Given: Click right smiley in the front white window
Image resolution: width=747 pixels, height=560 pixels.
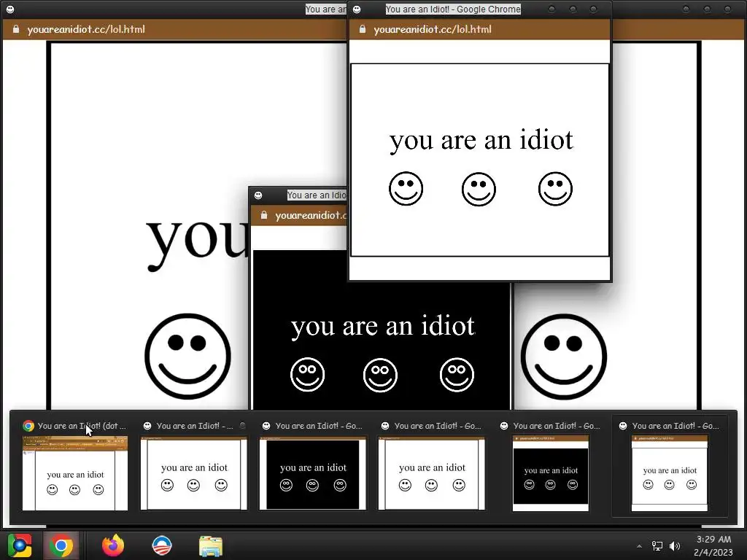Looking at the screenshot, I should pyautogui.click(x=555, y=189).
